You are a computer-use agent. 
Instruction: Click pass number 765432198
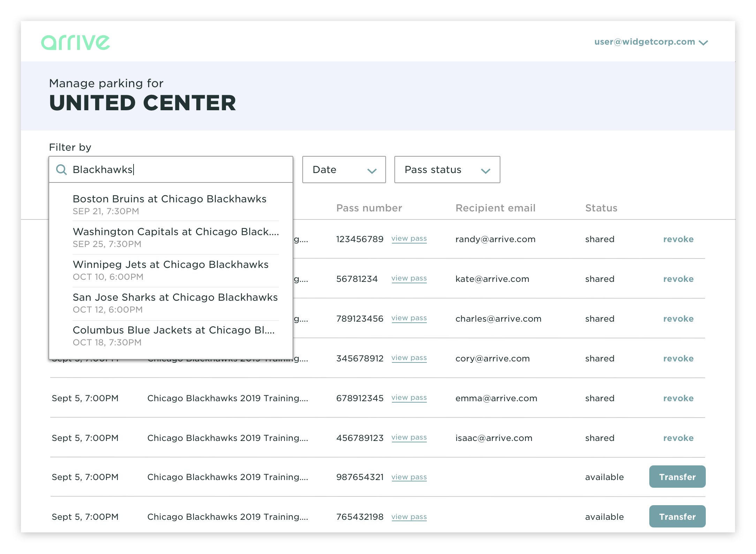360,517
